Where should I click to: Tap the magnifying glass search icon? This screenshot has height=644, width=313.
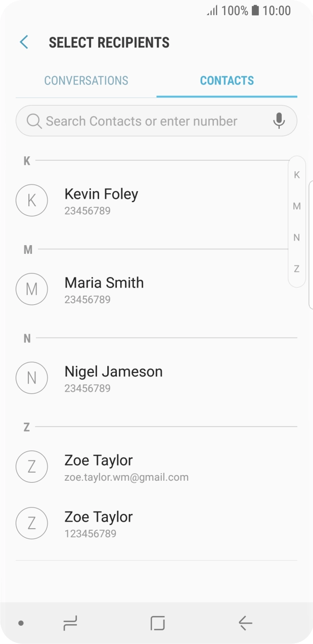tap(33, 121)
